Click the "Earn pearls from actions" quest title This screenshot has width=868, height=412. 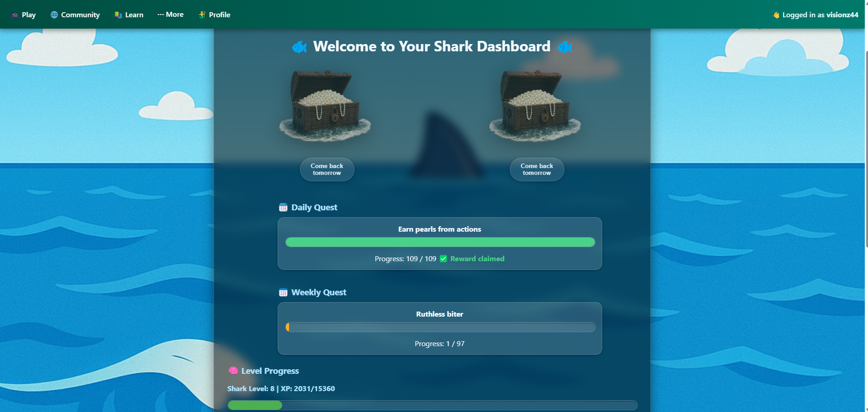point(440,229)
